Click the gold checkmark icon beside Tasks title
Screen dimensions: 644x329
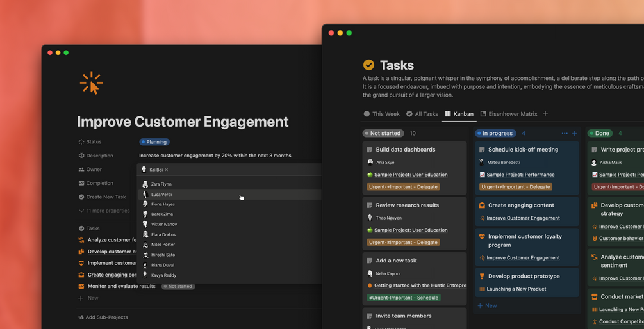tap(368, 65)
